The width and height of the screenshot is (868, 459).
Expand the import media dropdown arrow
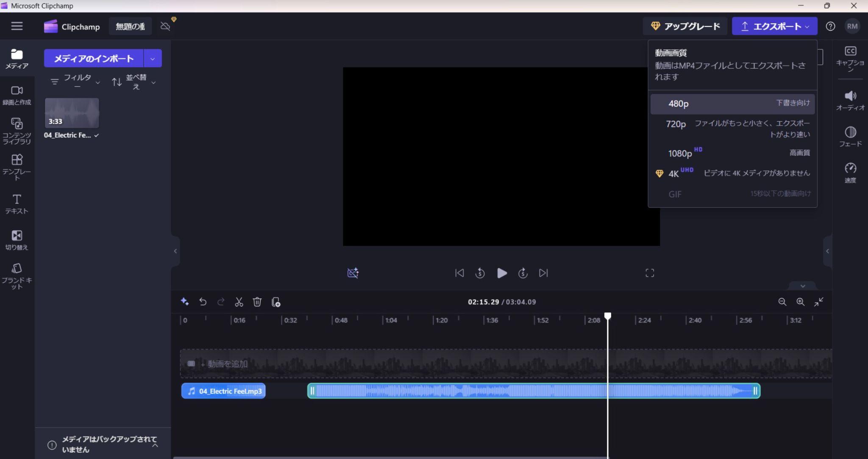point(153,59)
